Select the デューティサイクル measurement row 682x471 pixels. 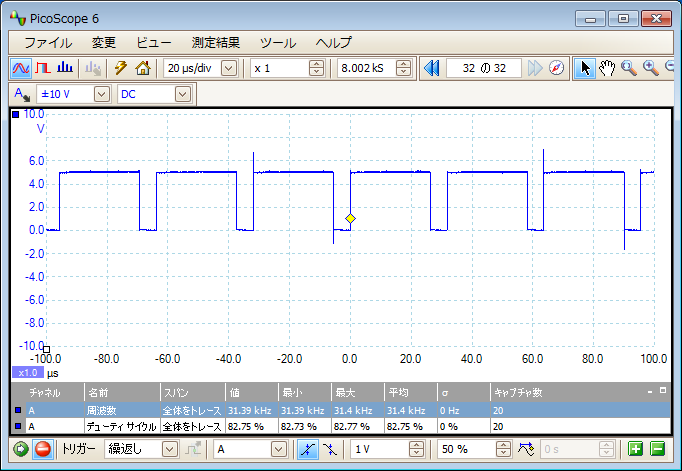(340, 427)
